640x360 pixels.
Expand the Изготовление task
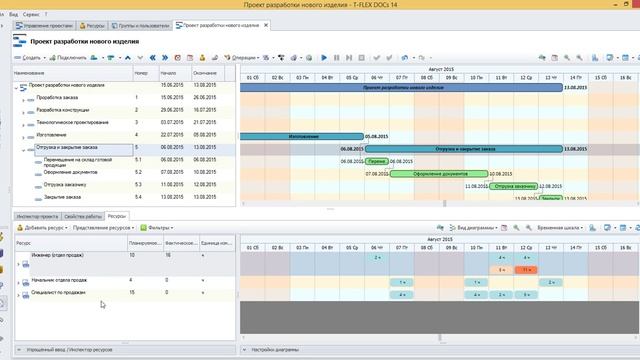point(23,138)
